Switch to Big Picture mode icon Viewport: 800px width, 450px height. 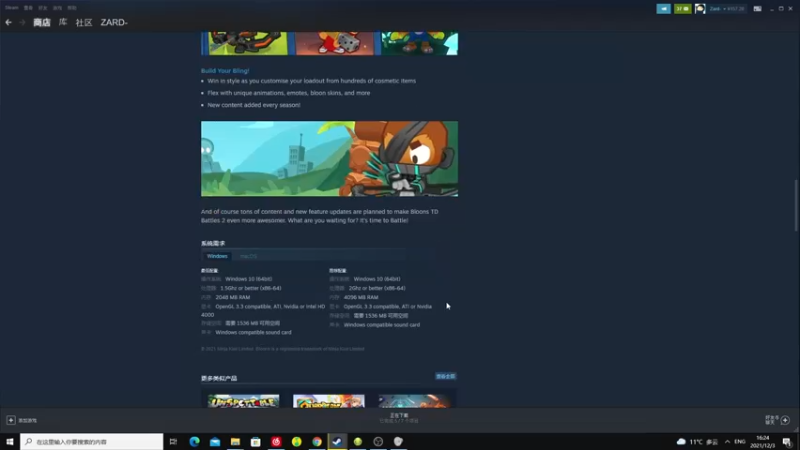pos(757,9)
